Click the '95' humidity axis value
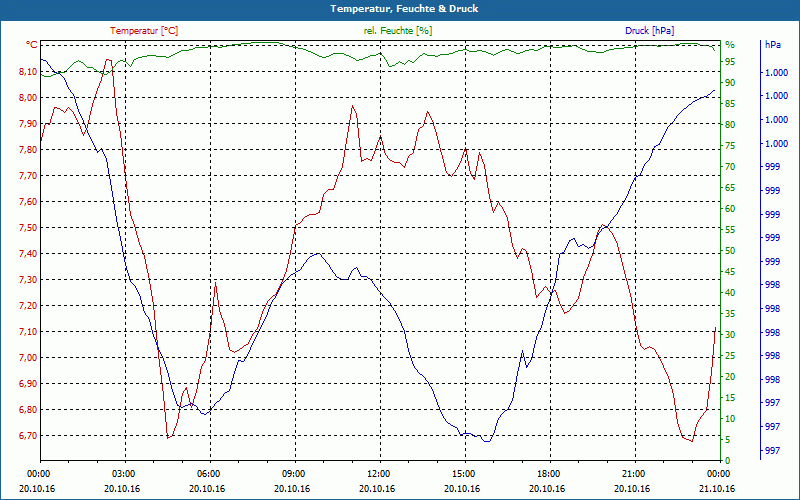800x500 pixels. coord(730,62)
